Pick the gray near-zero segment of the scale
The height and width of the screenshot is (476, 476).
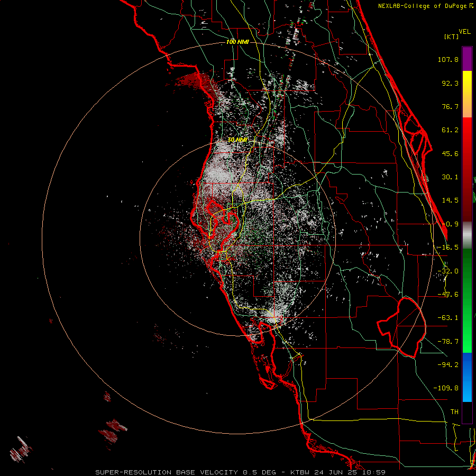click(x=467, y=235)
